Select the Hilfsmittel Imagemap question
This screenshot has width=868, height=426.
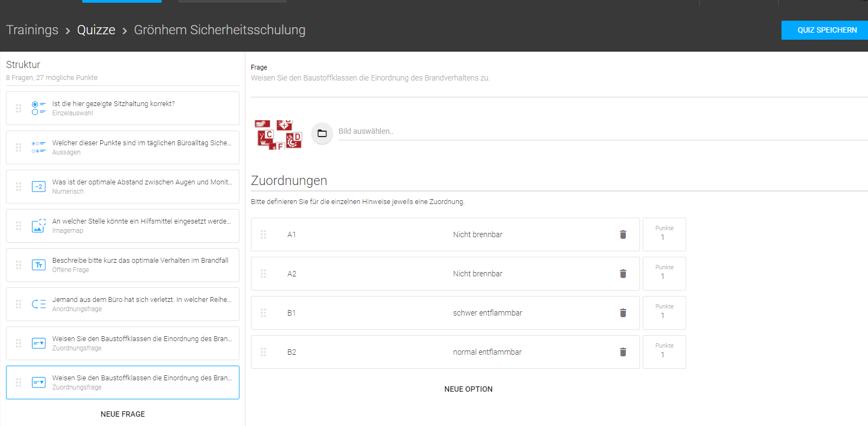click(122, 226)
